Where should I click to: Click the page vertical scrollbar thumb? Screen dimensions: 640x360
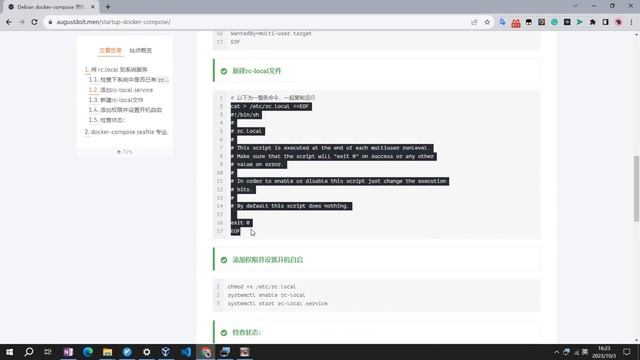(636, 189)
